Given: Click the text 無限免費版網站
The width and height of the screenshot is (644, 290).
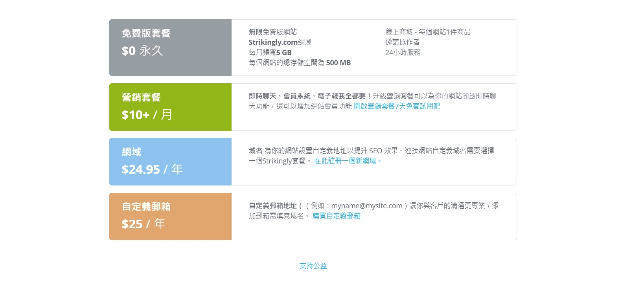Looking at the screenshot, I should click(273, 32).
